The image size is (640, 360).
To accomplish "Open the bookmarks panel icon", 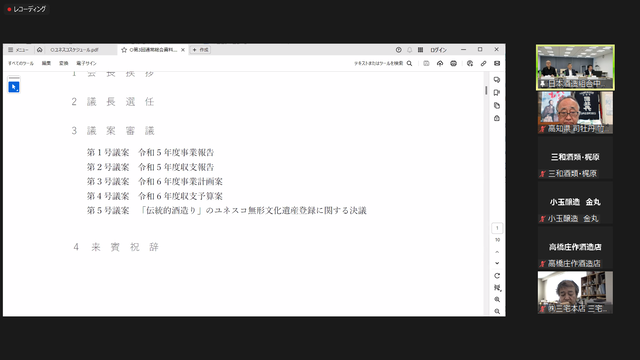I will (x=497, y=93).
